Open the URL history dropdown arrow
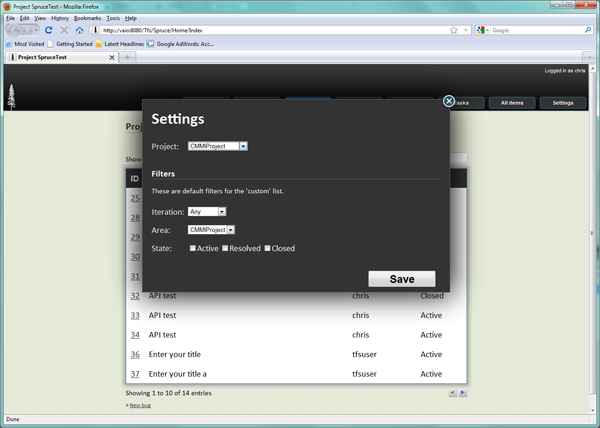The height and width of the screenshot is (428, 600). [466, 30]
